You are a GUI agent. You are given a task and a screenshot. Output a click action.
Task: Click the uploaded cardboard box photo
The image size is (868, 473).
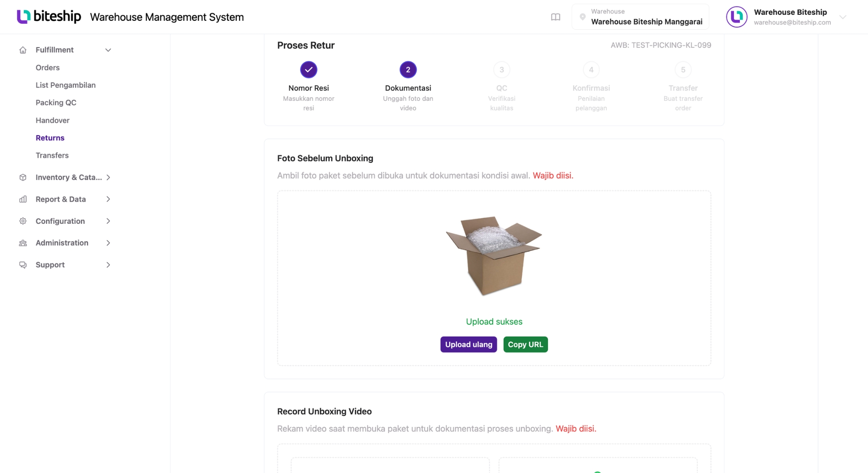494,256
